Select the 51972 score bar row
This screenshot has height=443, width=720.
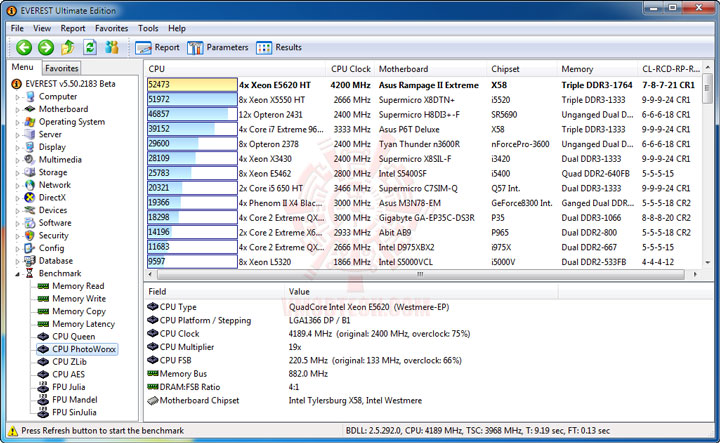point(192,100)
